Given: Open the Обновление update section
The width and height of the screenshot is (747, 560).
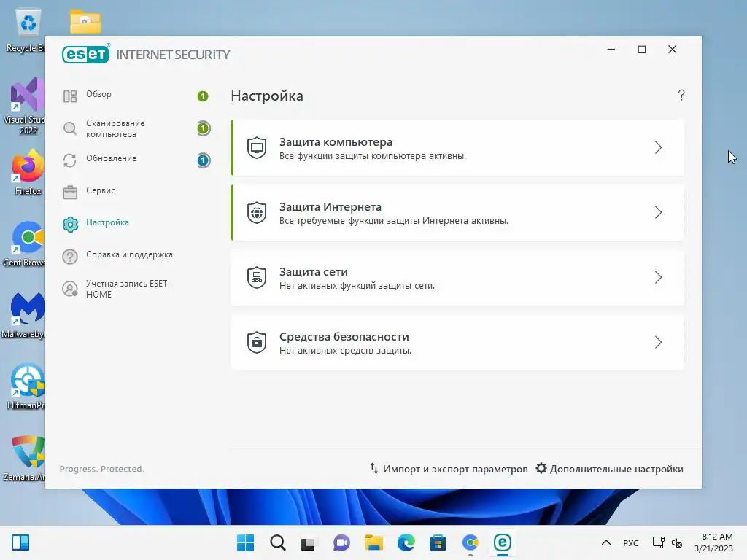Looking at the screenshot, I should 111,158.
